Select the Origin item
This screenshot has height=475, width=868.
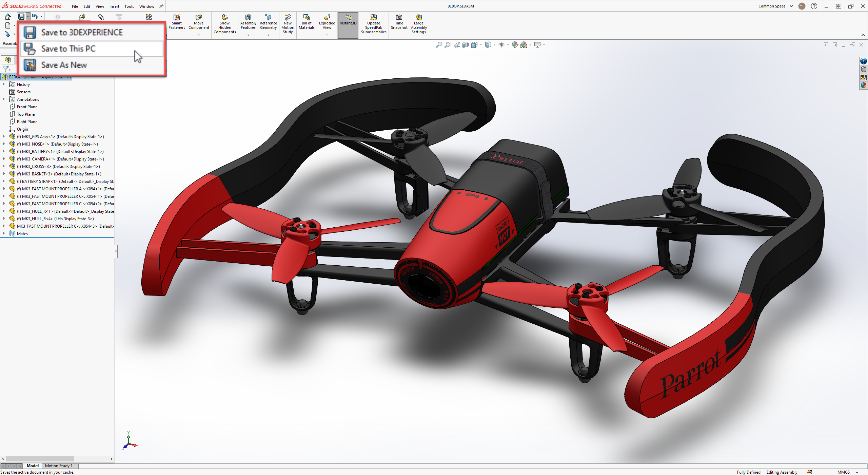(19, 129)
